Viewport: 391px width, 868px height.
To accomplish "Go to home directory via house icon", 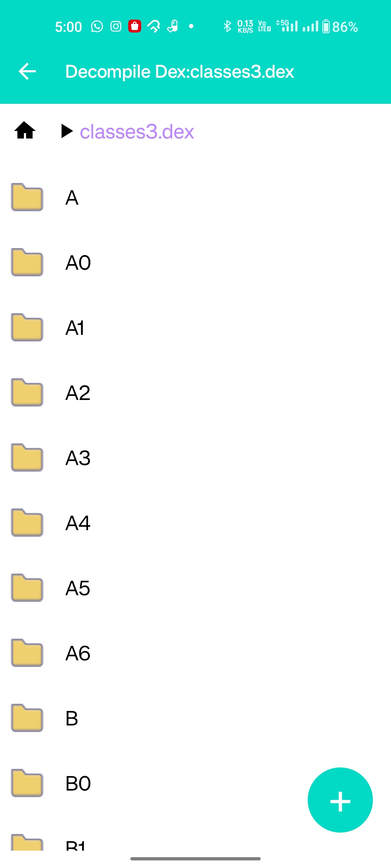I will point(25,131).
